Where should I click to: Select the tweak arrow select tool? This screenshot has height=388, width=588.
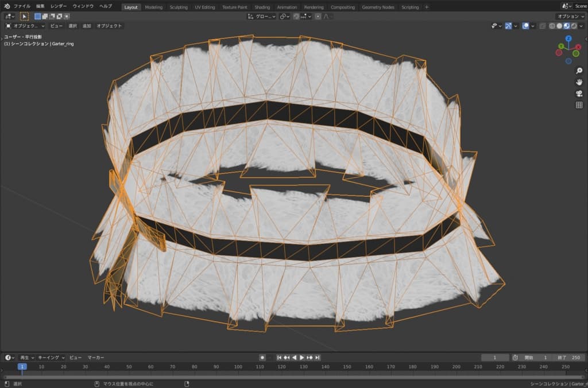[24, 17]
